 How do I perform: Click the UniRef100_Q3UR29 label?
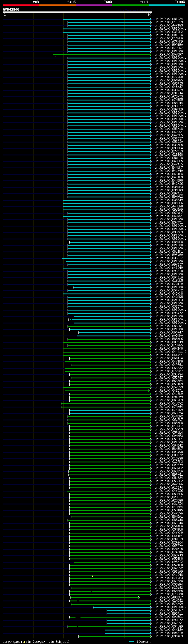point(169,90)
